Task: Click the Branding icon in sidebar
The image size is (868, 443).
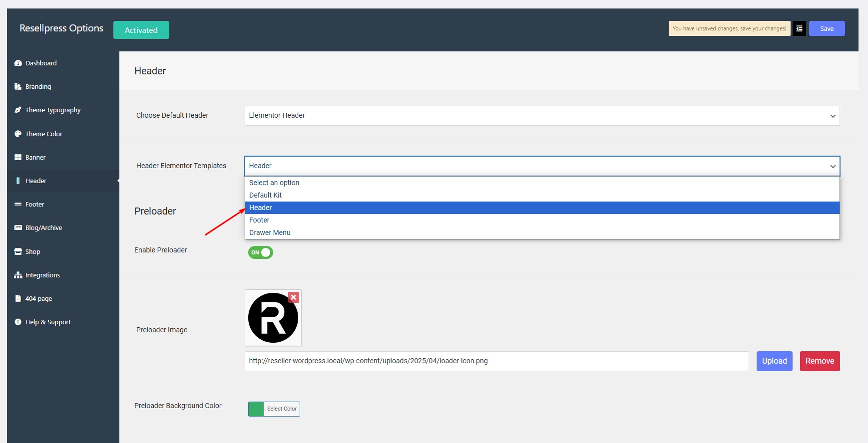Action: pos(18,87)
